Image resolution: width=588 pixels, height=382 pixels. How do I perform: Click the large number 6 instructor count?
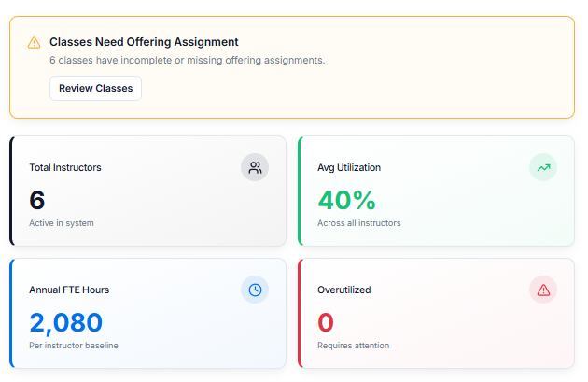coord(37,200)
